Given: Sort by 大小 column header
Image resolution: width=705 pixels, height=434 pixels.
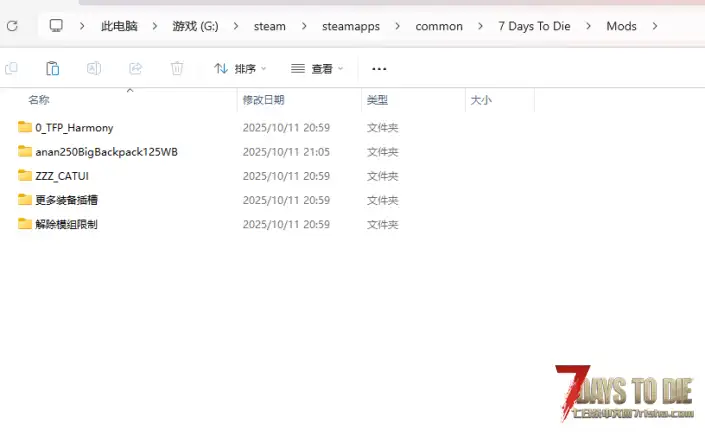Looking at the screenshot, I should [x=481, y=100].
